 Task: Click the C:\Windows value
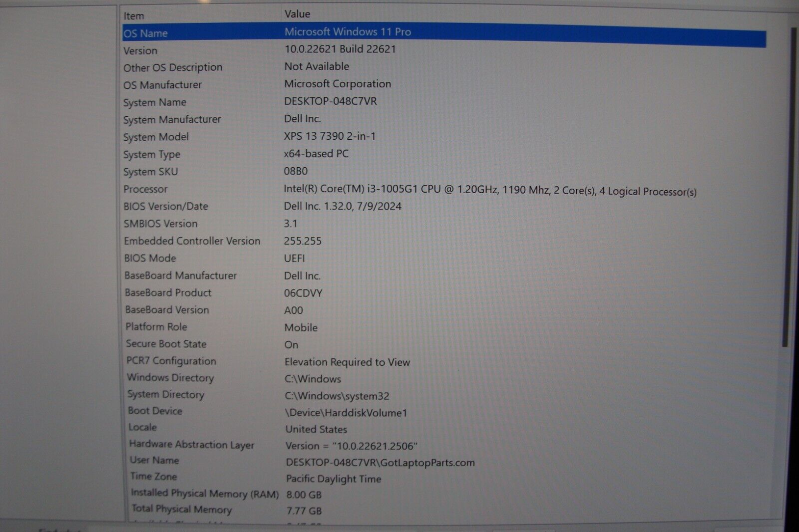click(x=313, y=379)
